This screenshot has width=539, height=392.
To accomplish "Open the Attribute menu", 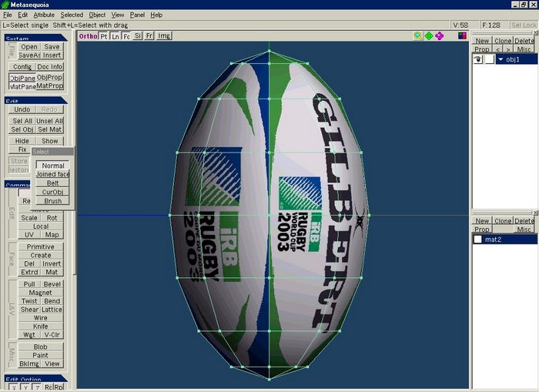I will coord(44,15).
